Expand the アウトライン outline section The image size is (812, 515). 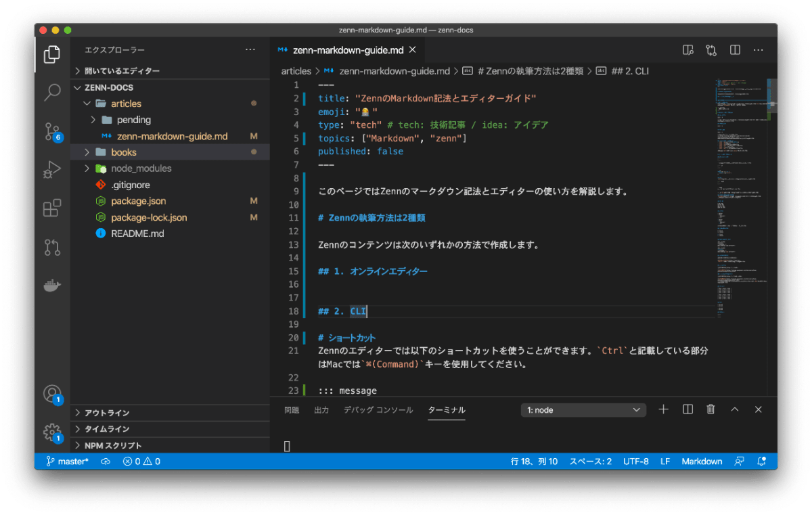coord(170,413)
